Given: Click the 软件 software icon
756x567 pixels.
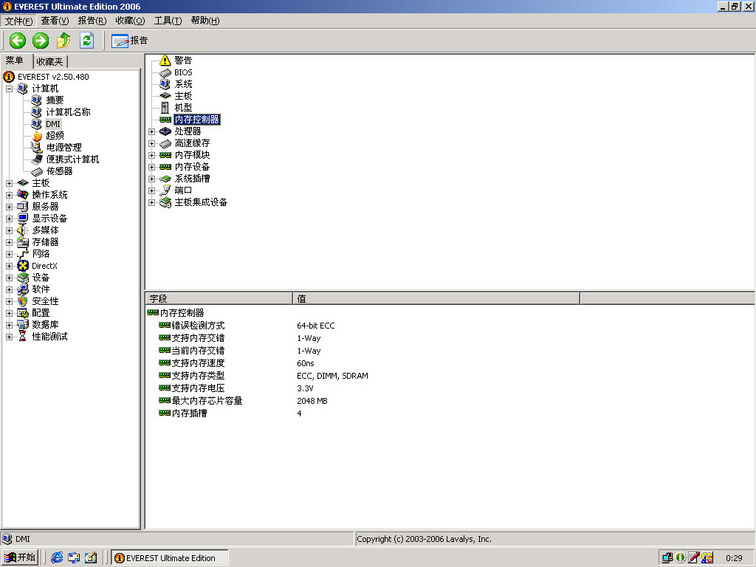Looking at the screenshot, I should pyautogui.click(x=23, y=289).
